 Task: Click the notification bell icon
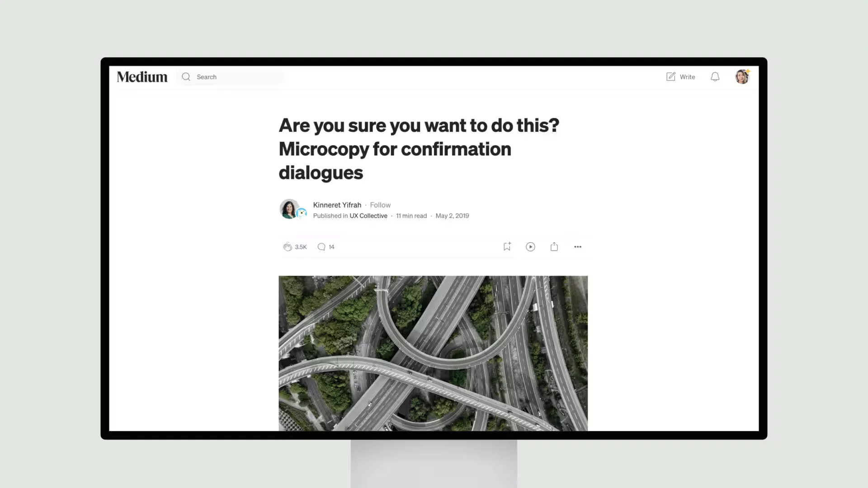(x=715, y=76)
